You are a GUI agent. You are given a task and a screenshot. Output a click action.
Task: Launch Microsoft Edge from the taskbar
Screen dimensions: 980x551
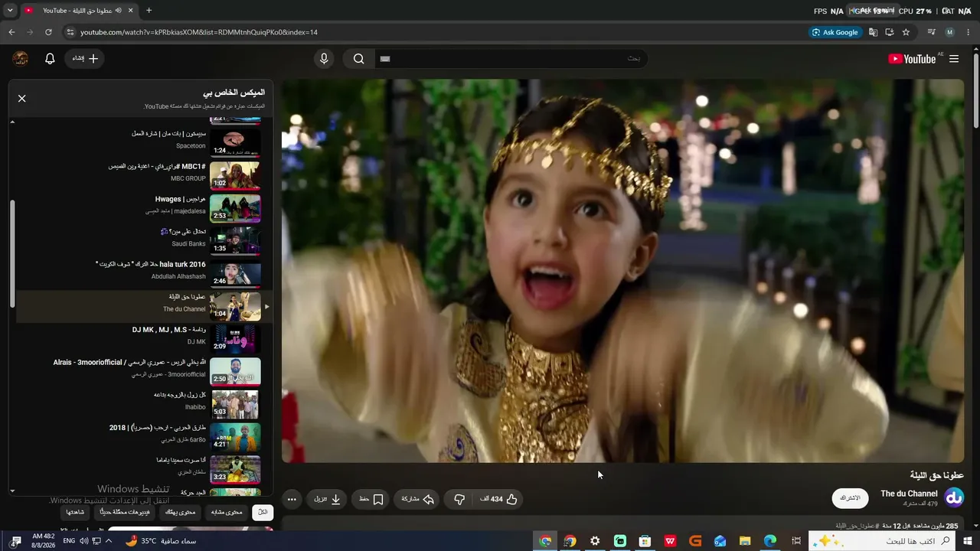[x=770, y=541]
